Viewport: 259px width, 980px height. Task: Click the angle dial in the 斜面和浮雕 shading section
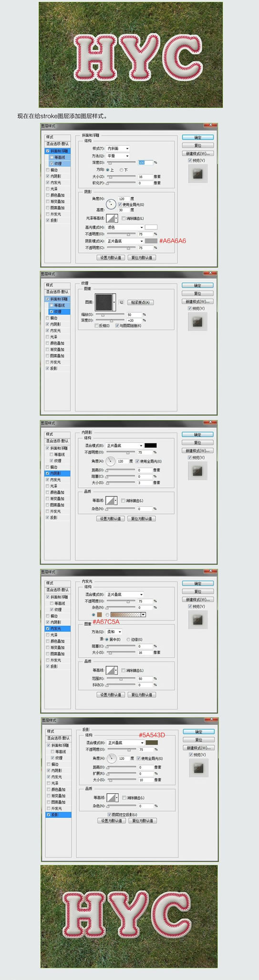pyautogui.click(x=111, y=204)
